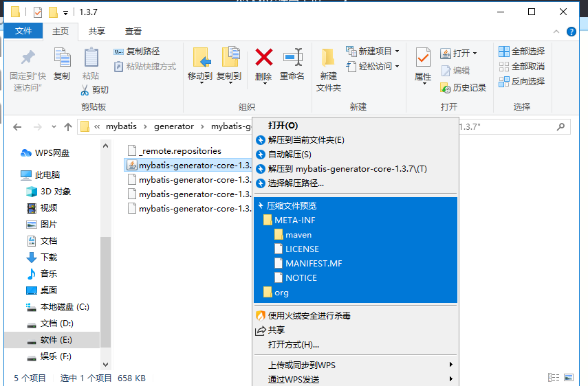Viewport: 588px width, 386px height.
Task: Click the red X Delete icon
Action: (263, 57)
